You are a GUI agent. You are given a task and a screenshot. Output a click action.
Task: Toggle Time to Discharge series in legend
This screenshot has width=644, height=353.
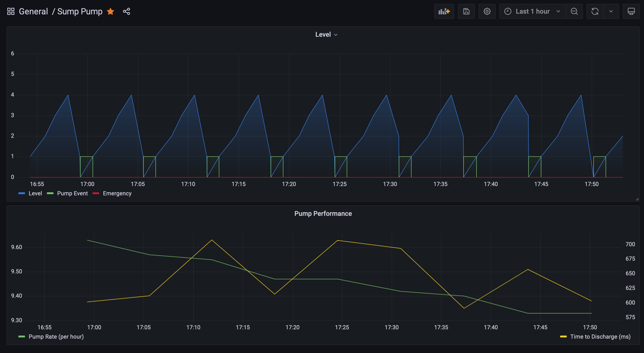coord(600,337)
